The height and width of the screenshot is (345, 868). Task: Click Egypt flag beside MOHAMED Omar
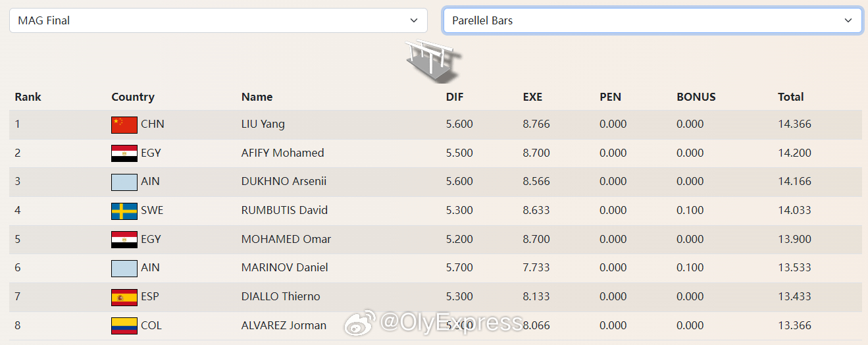click(124, 240)
